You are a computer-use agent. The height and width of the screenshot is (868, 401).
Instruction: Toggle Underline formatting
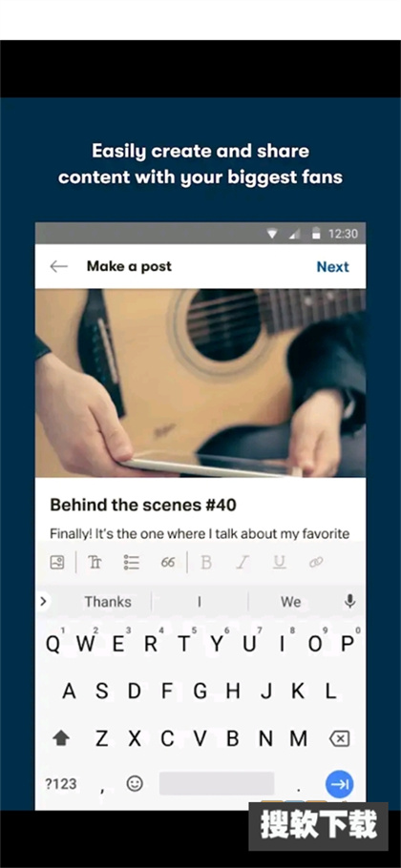[280, 563]
